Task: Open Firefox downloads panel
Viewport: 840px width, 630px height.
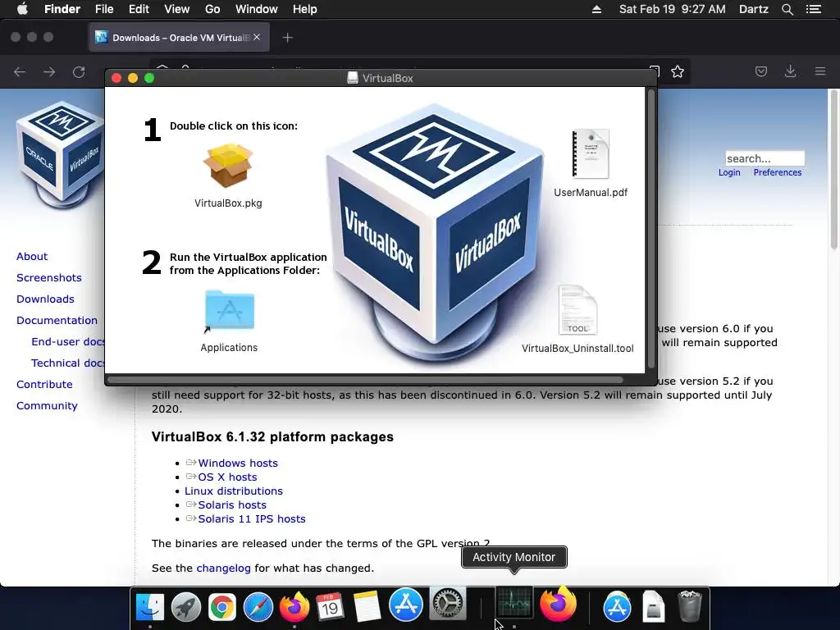Action: tap(790, 71)
